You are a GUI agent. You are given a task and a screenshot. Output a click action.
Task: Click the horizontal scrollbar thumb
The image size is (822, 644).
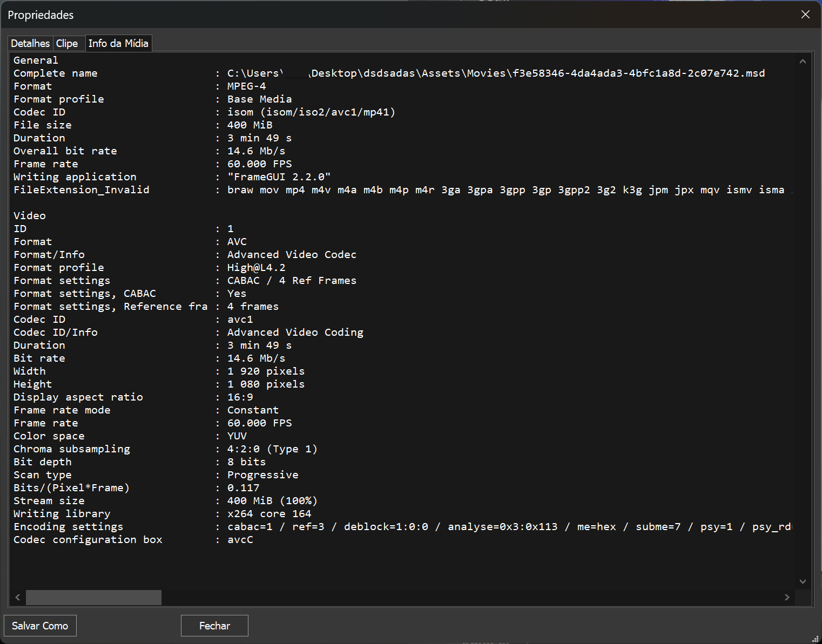93,597
